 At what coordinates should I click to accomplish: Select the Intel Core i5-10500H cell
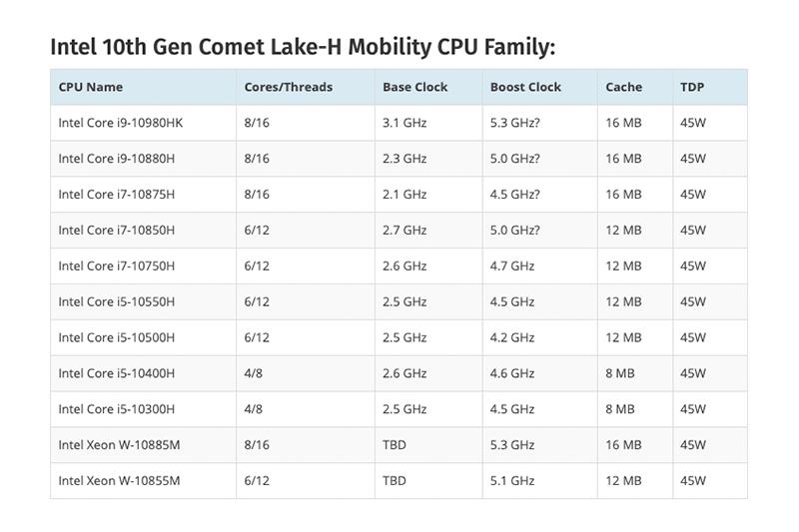pyautogui.click(x=116, y=337)
